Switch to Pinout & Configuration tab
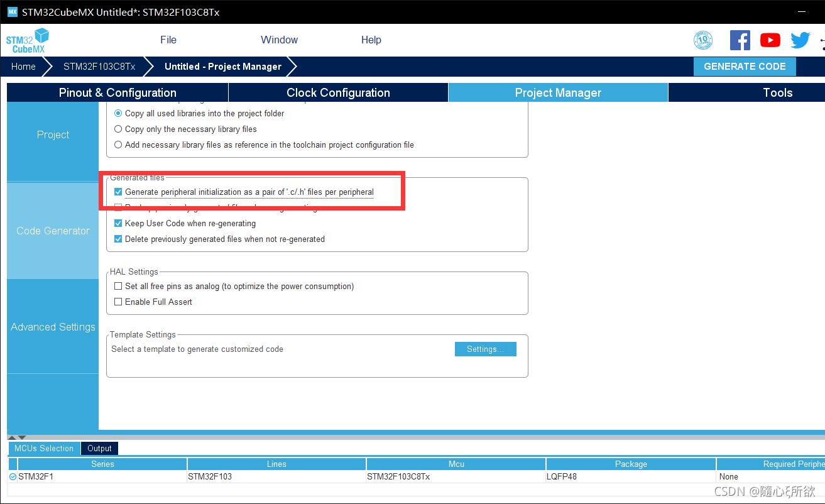This screenshot has height=504, width=825. coord(117,92)
